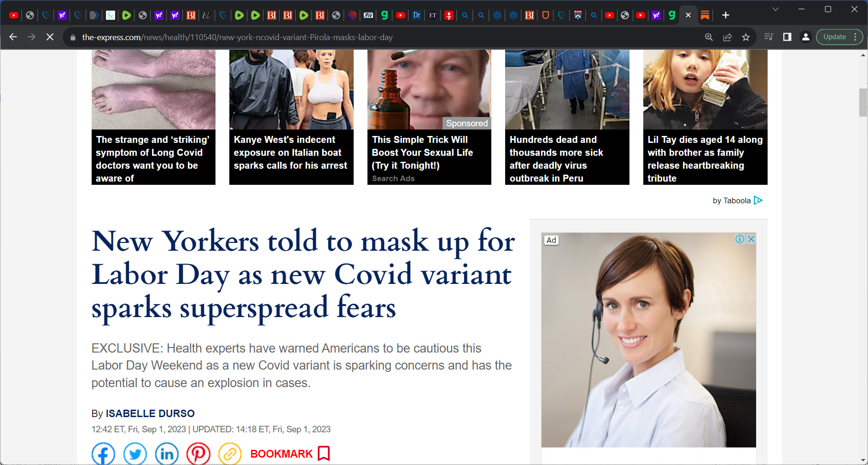Screen dimensions: 868x465
Task: Open the Update menu in Chrome
Action: pos(839,37)
